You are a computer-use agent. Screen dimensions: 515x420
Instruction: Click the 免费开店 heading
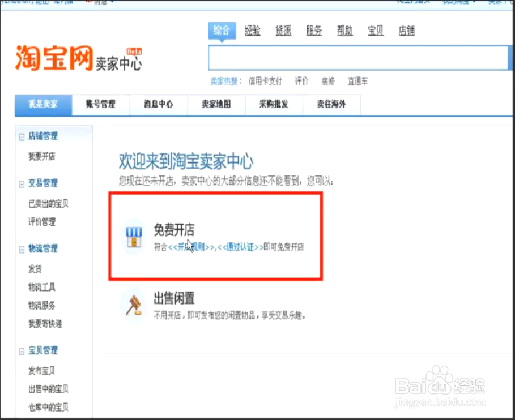tap(174, 230)
